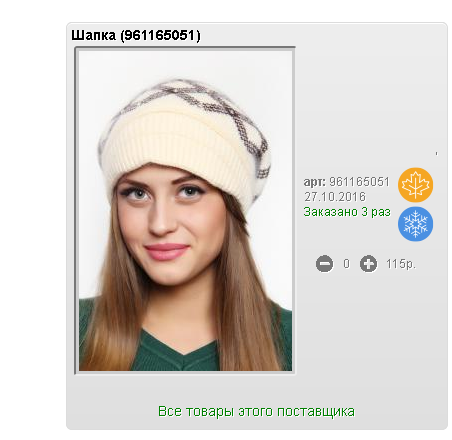Click the empty card area above the article info
This screenshot has height=440, width=452.
click(370, 107)
